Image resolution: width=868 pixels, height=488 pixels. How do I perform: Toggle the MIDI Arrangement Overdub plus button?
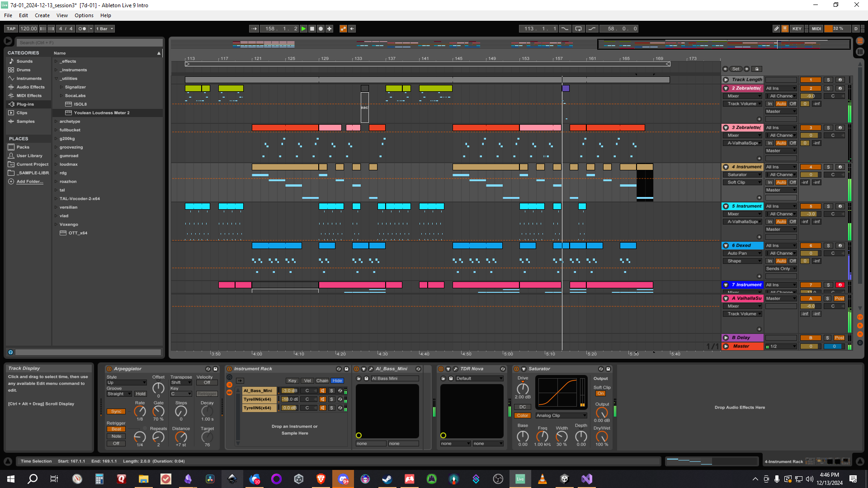329,28
